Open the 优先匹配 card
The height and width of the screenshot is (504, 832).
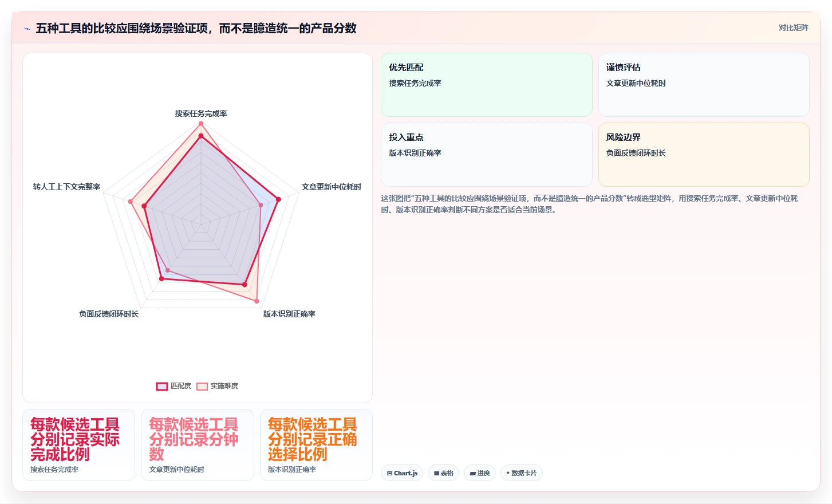point(487,85)
